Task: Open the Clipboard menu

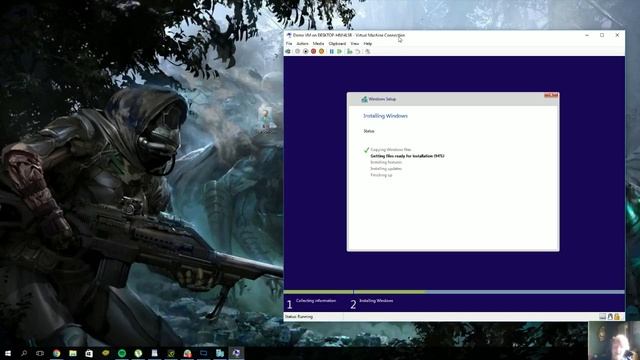Action: (x=337, y=44)
